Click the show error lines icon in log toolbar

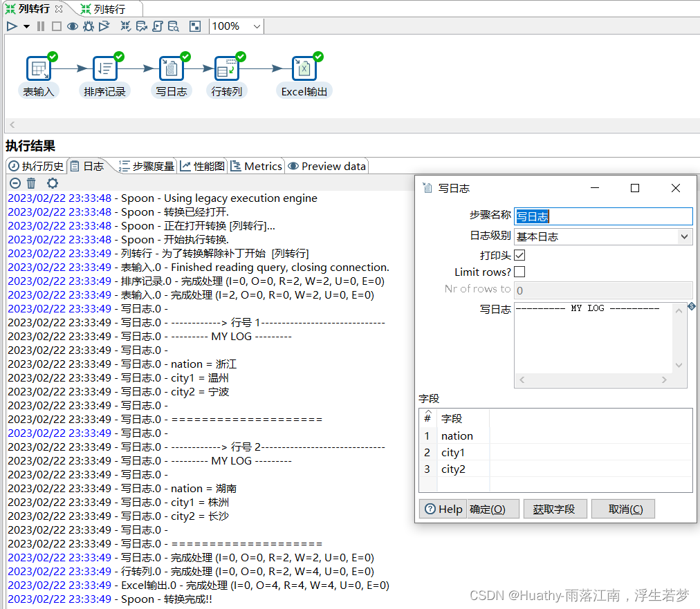click(x=15, y=183)
